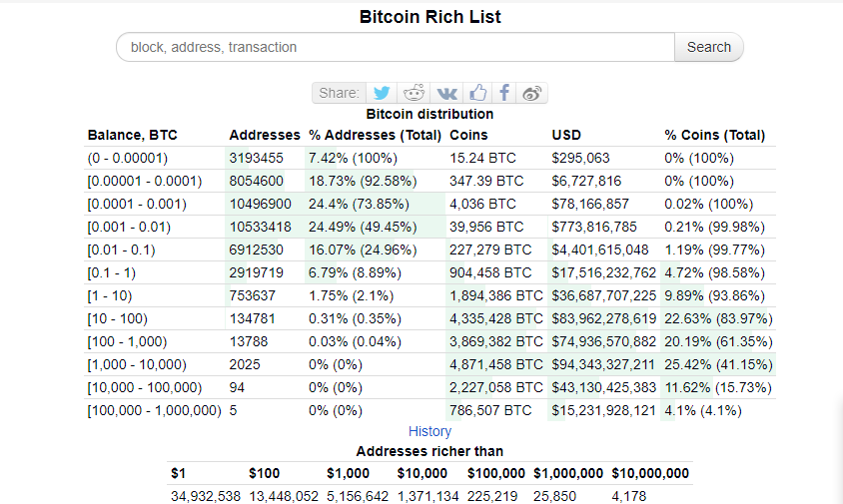Click the Balance, BTC column header
Viewport: 843px width, 504px height.
132,135
